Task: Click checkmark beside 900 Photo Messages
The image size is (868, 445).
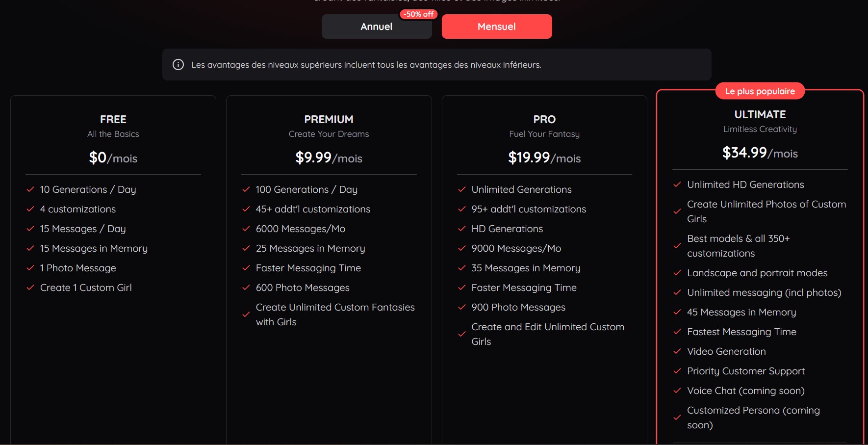Action: tap(462, 307)
